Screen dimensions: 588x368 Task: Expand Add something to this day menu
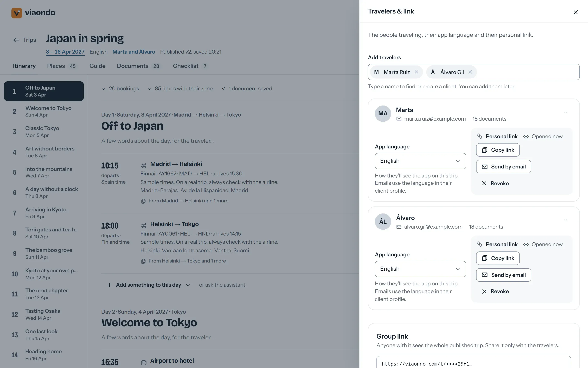(x=148, y=285)
